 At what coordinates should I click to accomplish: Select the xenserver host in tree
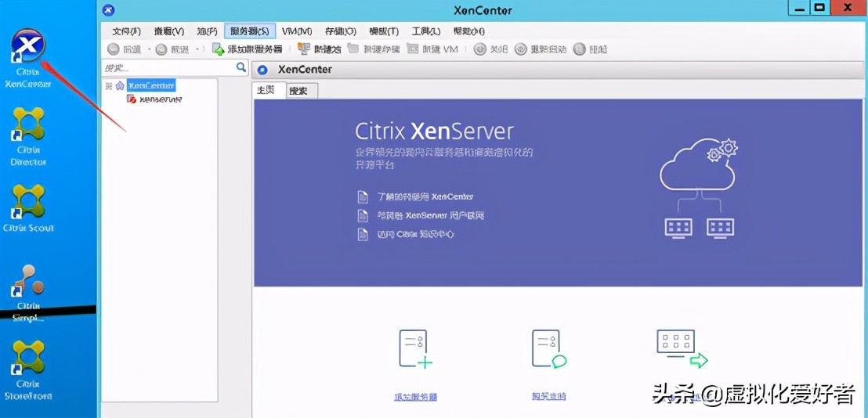click(161, 99)
